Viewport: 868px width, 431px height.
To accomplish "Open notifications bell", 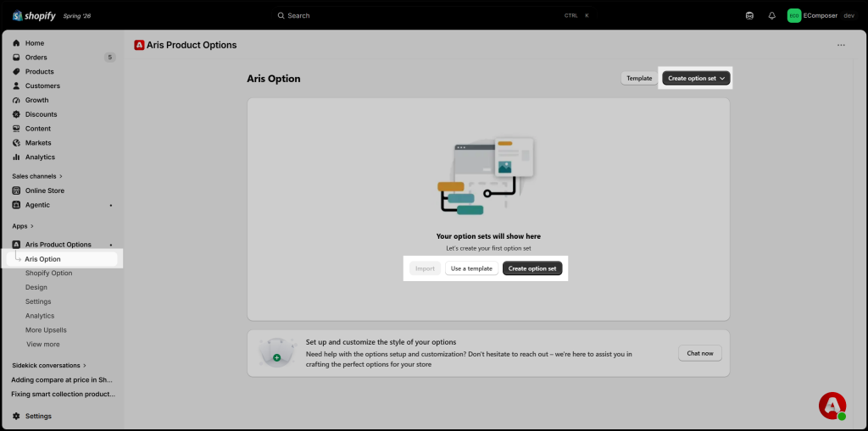I will (x=771, y=15).
